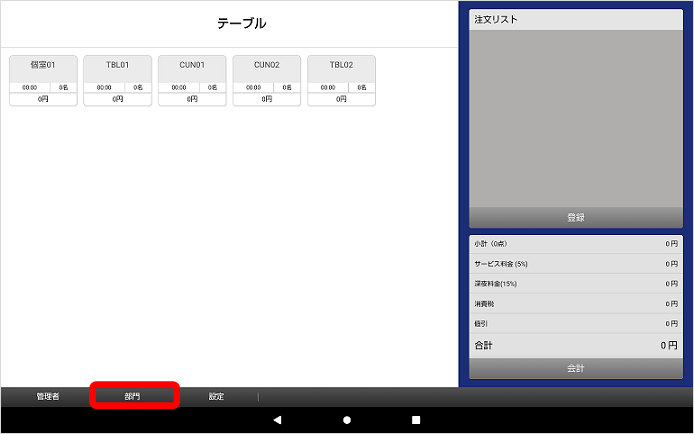Screen dimensions: 694x434
Task: Open table TBL01
Action: pos(117,80)
